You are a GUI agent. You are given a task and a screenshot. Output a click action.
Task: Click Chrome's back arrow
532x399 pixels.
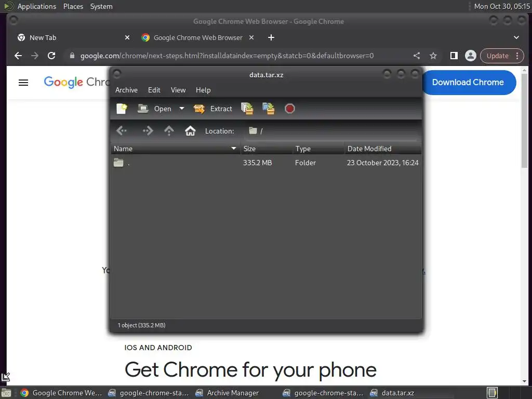18,56
